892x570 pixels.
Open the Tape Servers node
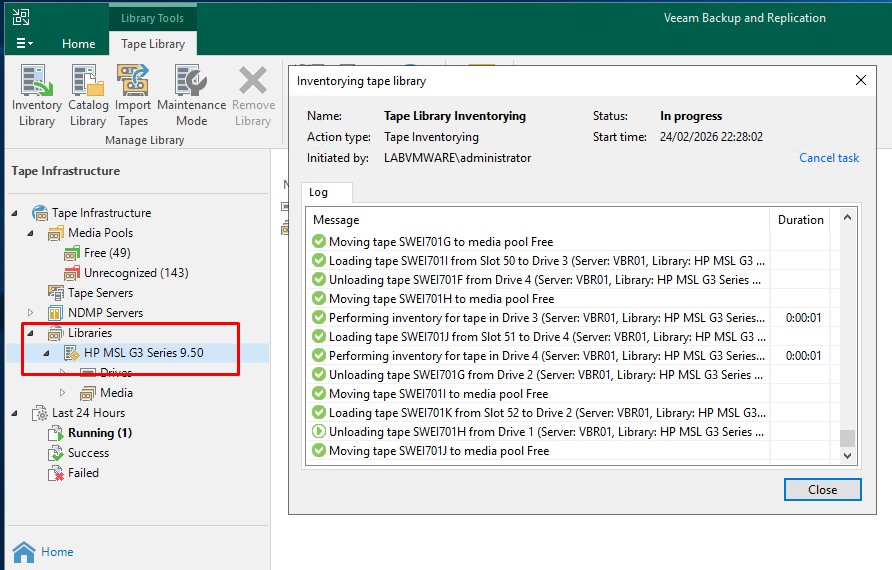pos(100,293)
